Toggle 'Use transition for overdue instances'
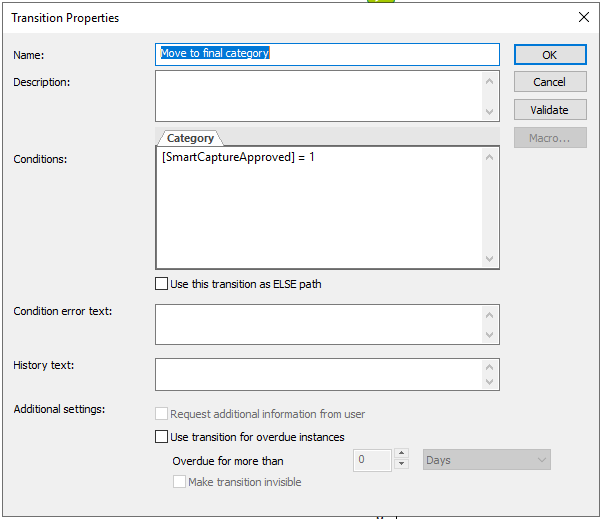The height and width of the screenshot is (519, 604). [x=162, y=437]
